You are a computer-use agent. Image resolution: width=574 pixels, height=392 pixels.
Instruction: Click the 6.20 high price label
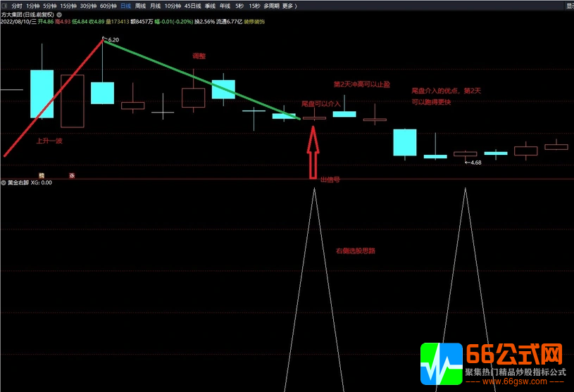[113, 40]
